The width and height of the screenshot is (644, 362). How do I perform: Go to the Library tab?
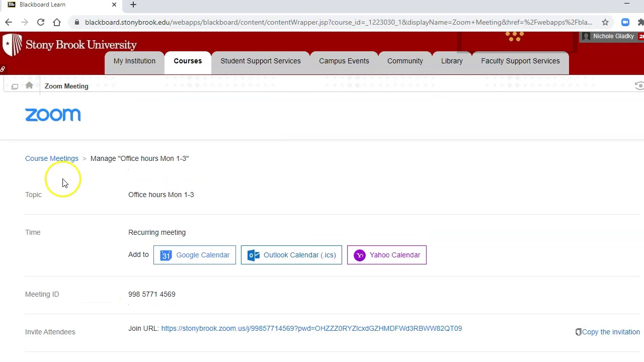(x=452, y=61)
